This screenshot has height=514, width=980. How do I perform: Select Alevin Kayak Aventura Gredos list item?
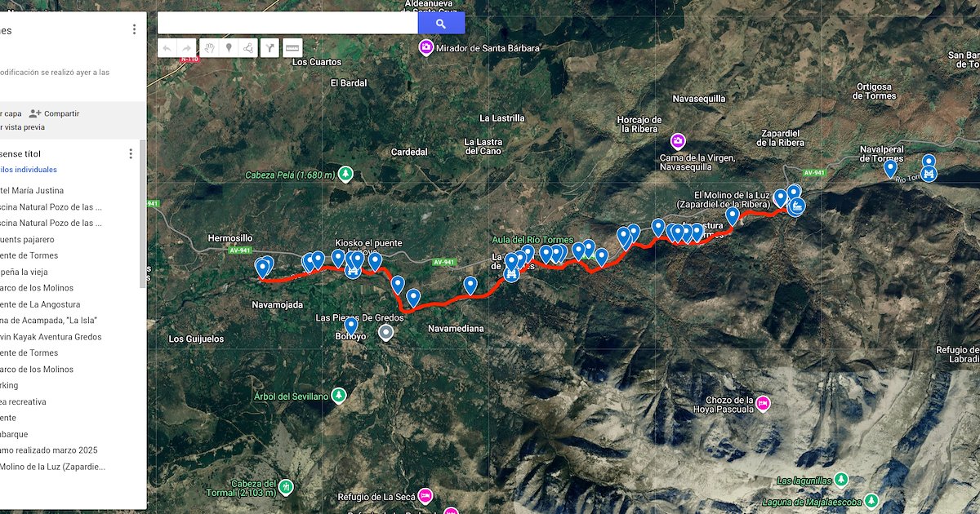(x=51, y=336)
